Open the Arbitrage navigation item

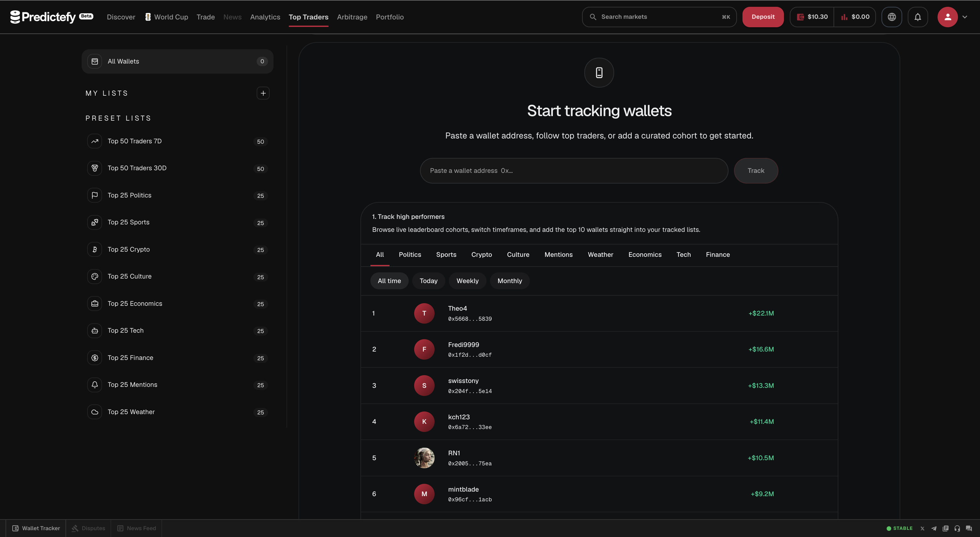click(352, 17)
